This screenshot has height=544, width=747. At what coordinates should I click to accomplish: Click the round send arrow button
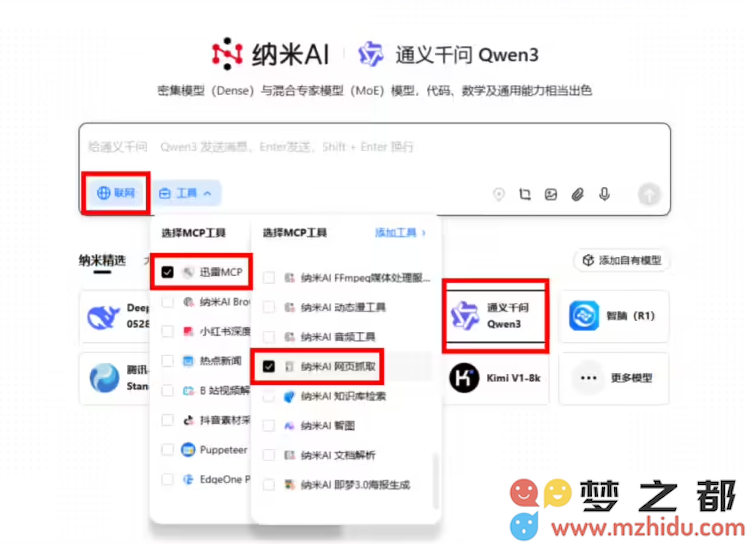(x=649, y=194)
